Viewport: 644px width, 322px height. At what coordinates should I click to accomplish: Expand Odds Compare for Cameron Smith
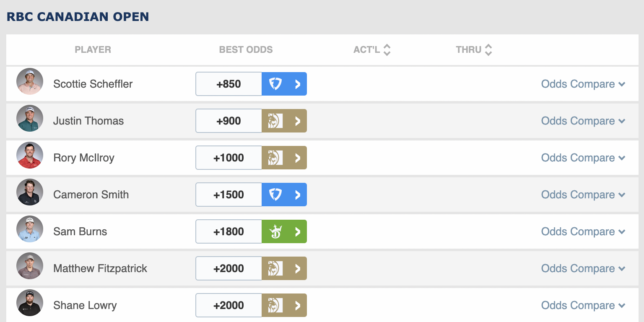(583, 195)
